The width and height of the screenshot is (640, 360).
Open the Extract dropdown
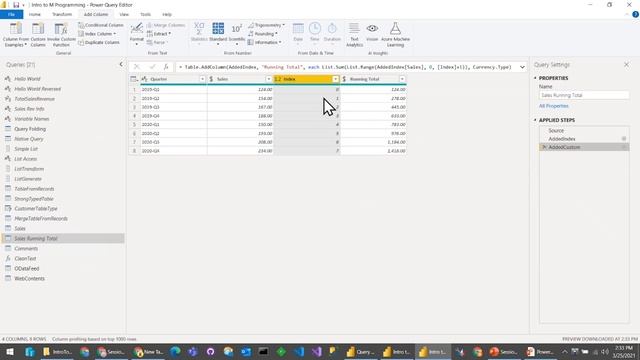click(159, 33)
